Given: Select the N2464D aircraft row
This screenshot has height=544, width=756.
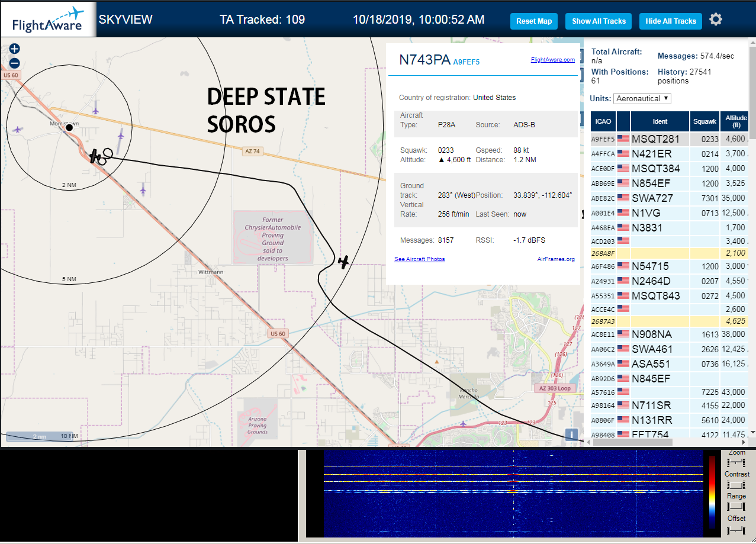Looking at the screenshot, I should [x=670, y=281].
